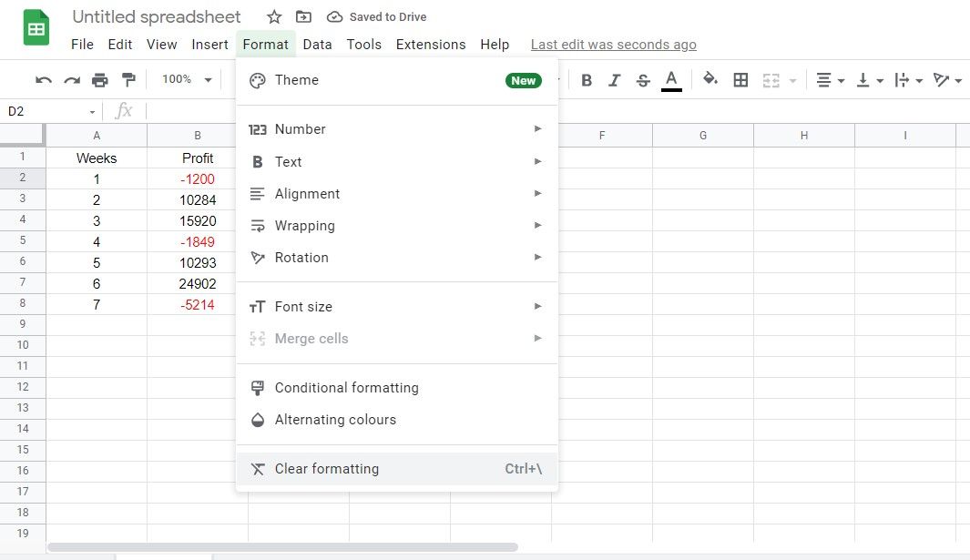Click the print icon

[100, 80]
